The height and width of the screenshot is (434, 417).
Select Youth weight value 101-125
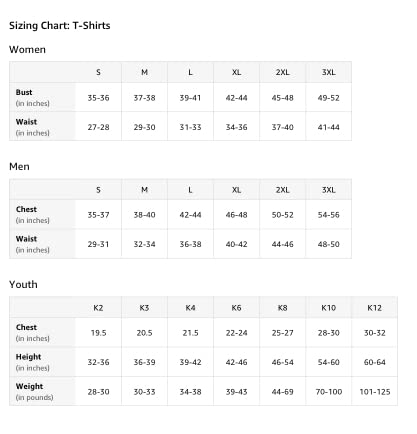pyautogui.click(x=375, y=392)
